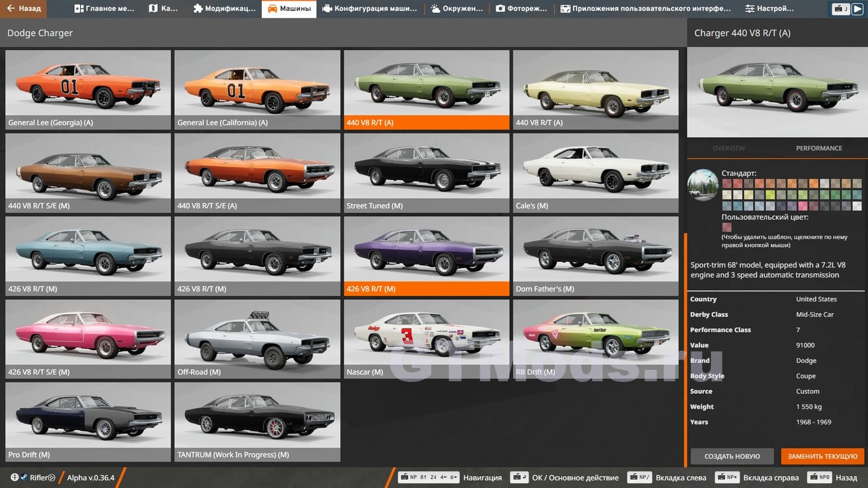Screen dimensions: 868x488
Task: Click the globe icon in status bar
Action: click(15, 477)
